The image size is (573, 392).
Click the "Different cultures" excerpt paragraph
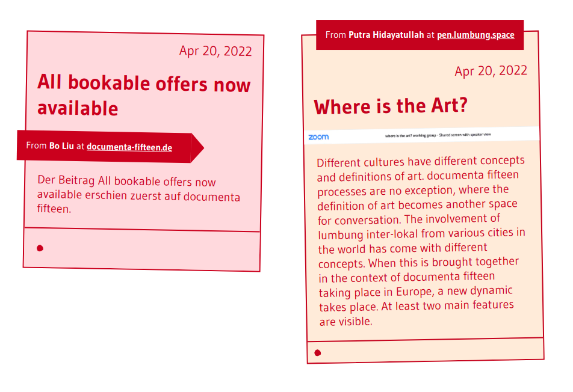[421, 240]
